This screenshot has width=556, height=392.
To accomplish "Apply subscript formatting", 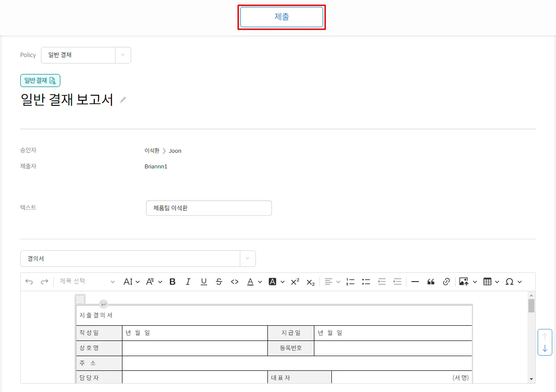I will (x=311, y=282).
